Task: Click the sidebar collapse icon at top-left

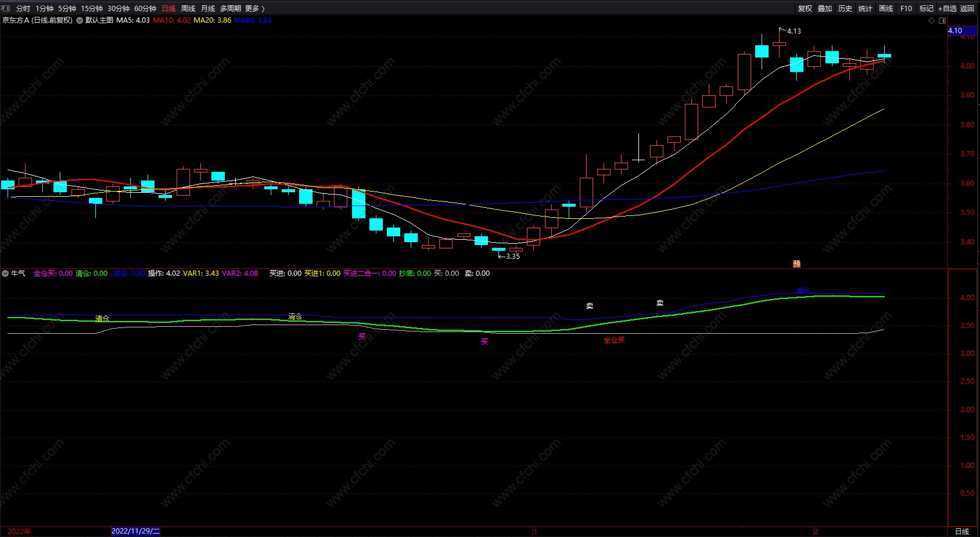Action: point(5,8)
